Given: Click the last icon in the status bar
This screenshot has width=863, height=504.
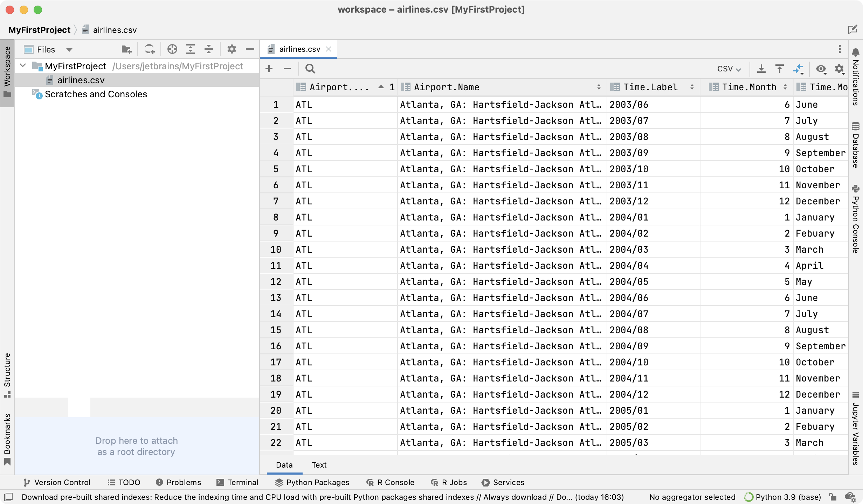Looking at the screenshot, I should pos(850,497).
